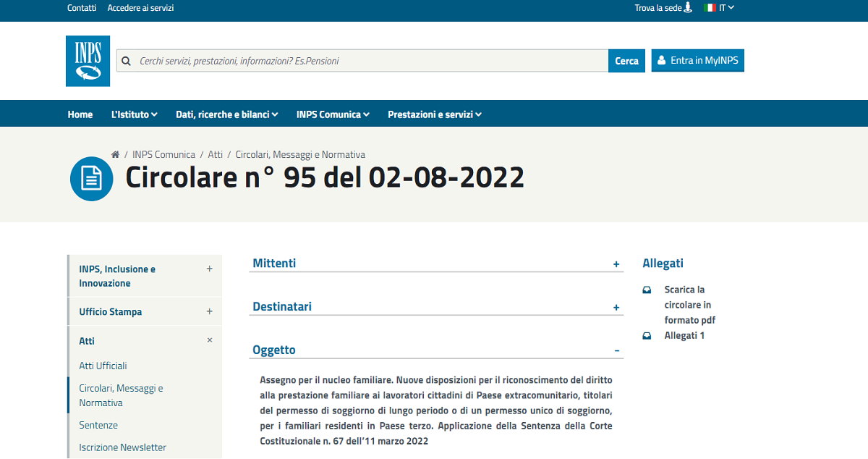The image size is (868, 459).
Task: Click the inbox icon next to Scarica la circolare
Action: [647, 290]
